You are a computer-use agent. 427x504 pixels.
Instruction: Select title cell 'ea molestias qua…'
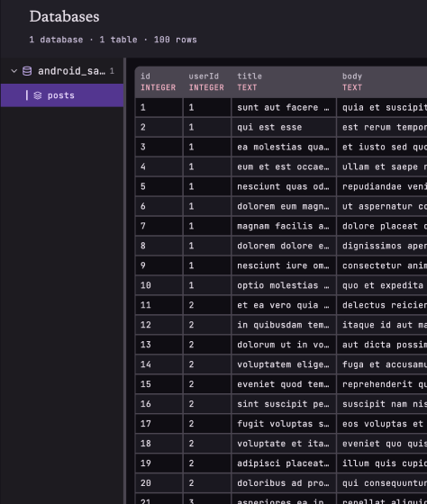coord(284,148)
